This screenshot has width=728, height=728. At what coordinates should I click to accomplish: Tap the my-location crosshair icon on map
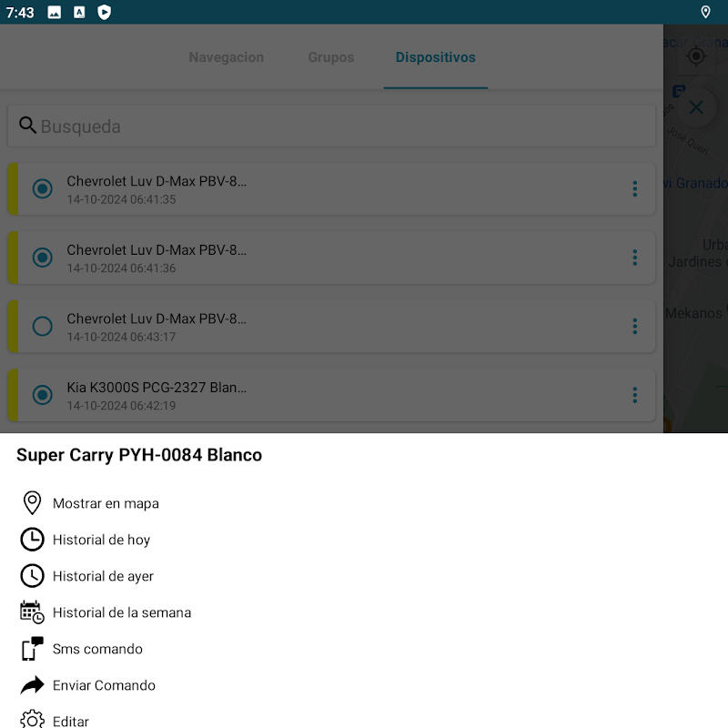coord(696,56)
